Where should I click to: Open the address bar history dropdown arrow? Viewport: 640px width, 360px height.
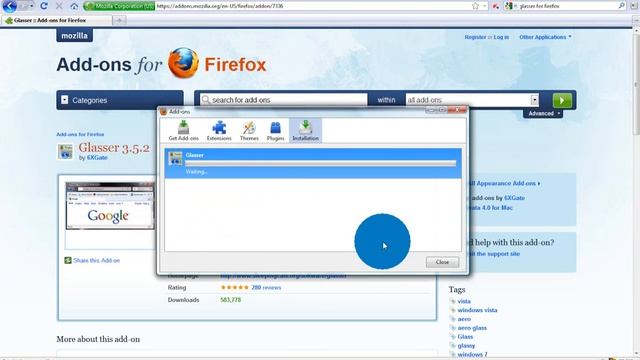tap(484, 6)
